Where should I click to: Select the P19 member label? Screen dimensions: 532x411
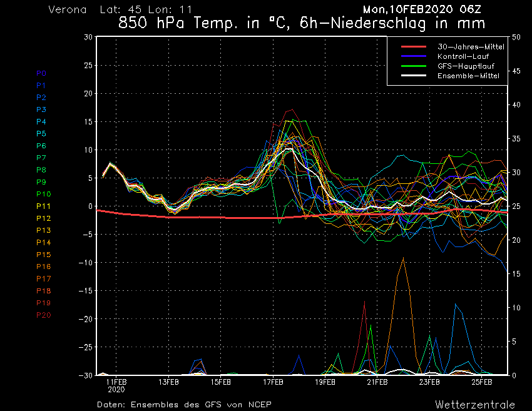point(43,303)
